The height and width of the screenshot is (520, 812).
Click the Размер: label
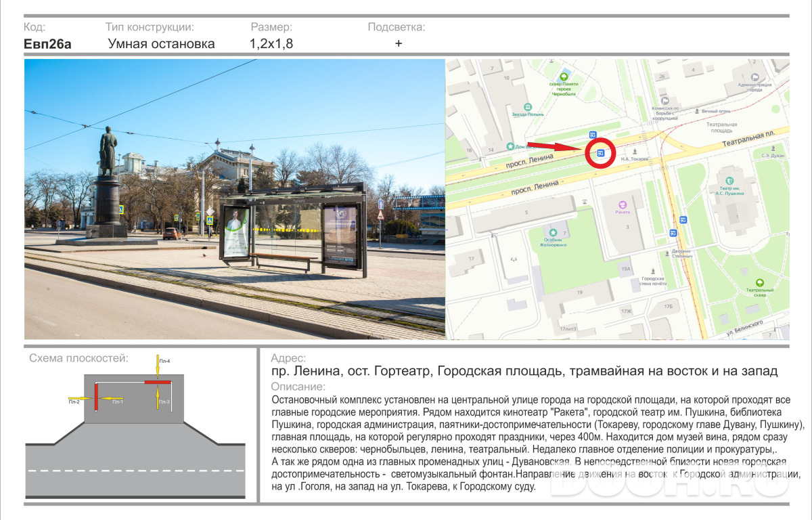coord(271,27)
